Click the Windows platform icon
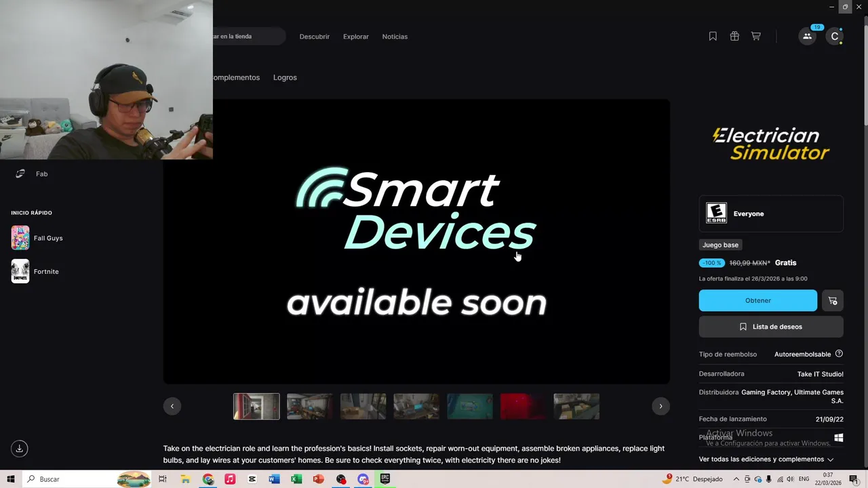868x488 pixels. pyautogui.click(x=839, y=438)
